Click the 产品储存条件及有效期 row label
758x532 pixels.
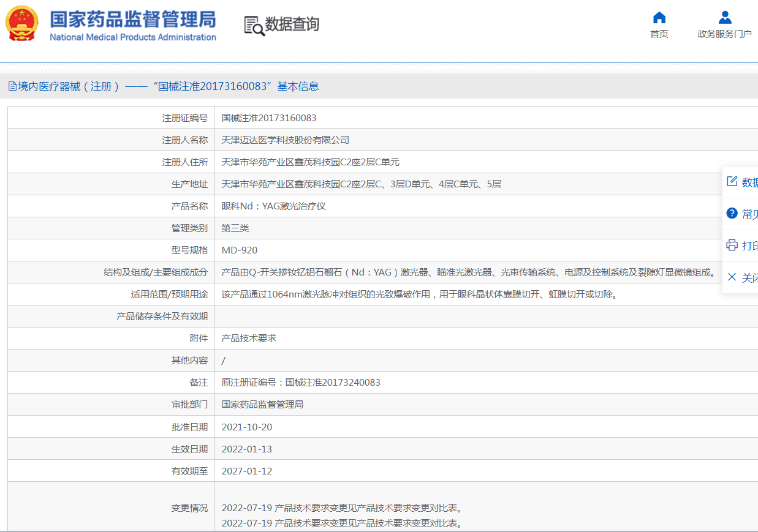162,317
